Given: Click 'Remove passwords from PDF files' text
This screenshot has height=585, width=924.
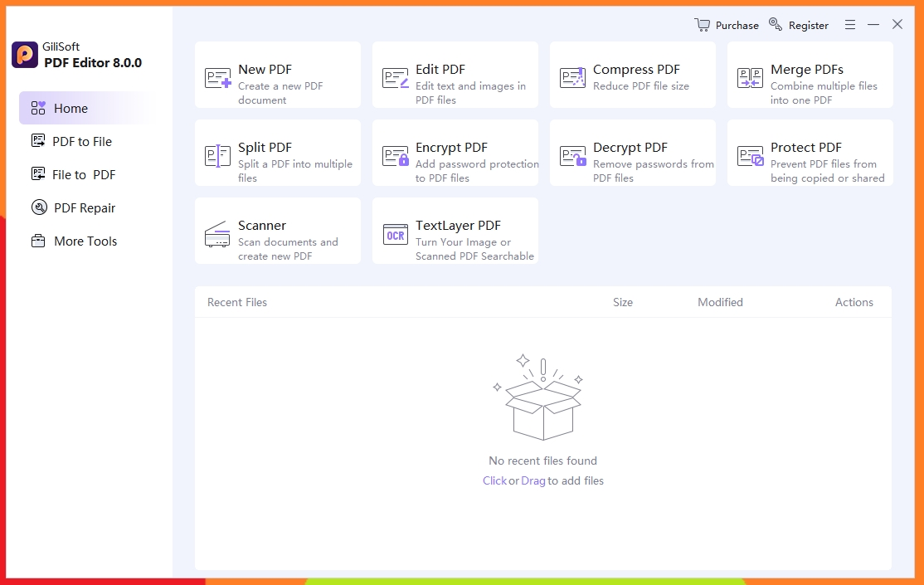Looking at the screenshot, I should pyautogui.click(x=653, y=171).
